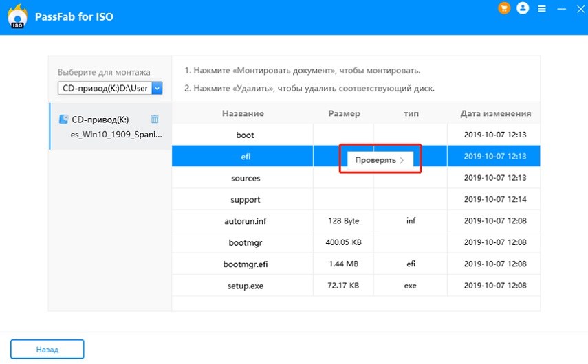Select the bootmgr.efi file row

pyautogui.click(x=246, y=264)
